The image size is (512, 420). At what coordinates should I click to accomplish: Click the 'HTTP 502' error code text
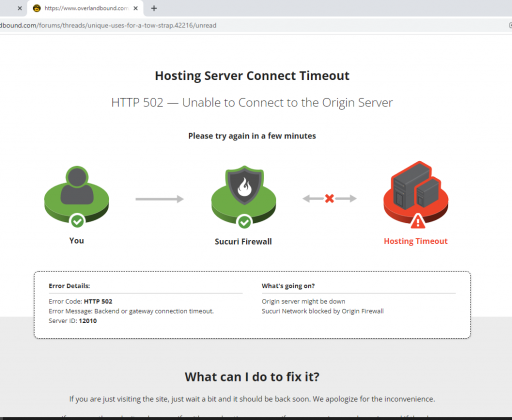98,301
